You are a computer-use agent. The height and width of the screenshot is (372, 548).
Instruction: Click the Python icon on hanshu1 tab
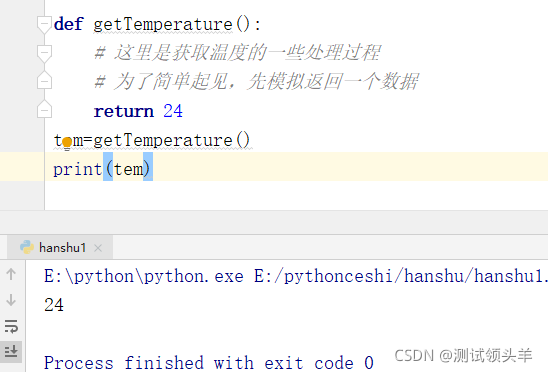27,247
